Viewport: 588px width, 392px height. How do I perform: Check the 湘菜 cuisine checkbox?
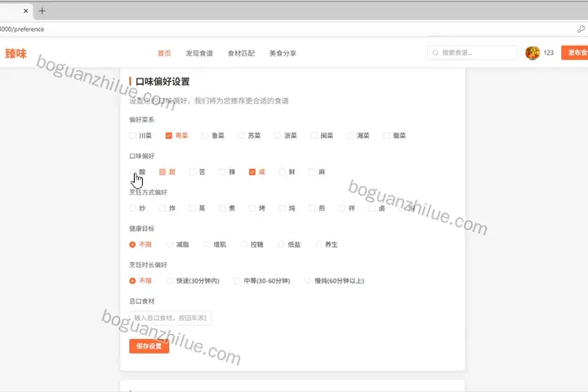350,136
